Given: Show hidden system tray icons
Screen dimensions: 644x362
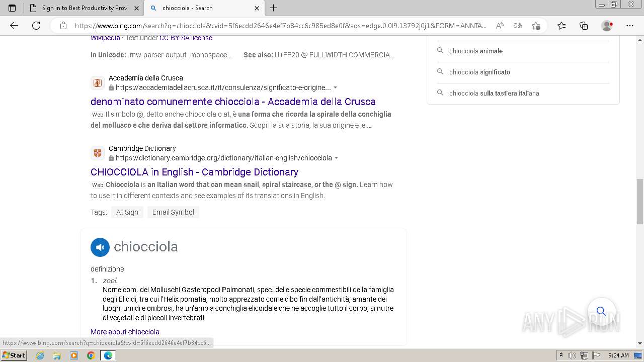Looking at the screenshot, I should pos(561,355).
